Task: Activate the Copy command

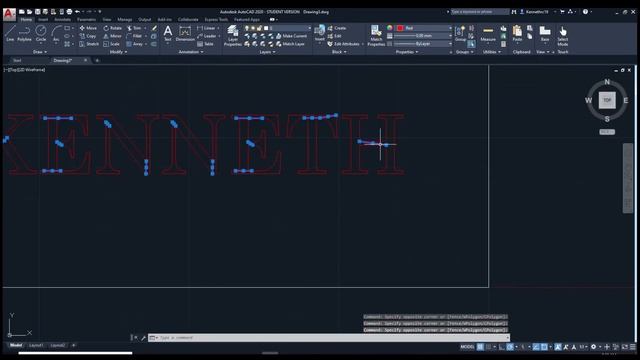Action: point(88,36)
